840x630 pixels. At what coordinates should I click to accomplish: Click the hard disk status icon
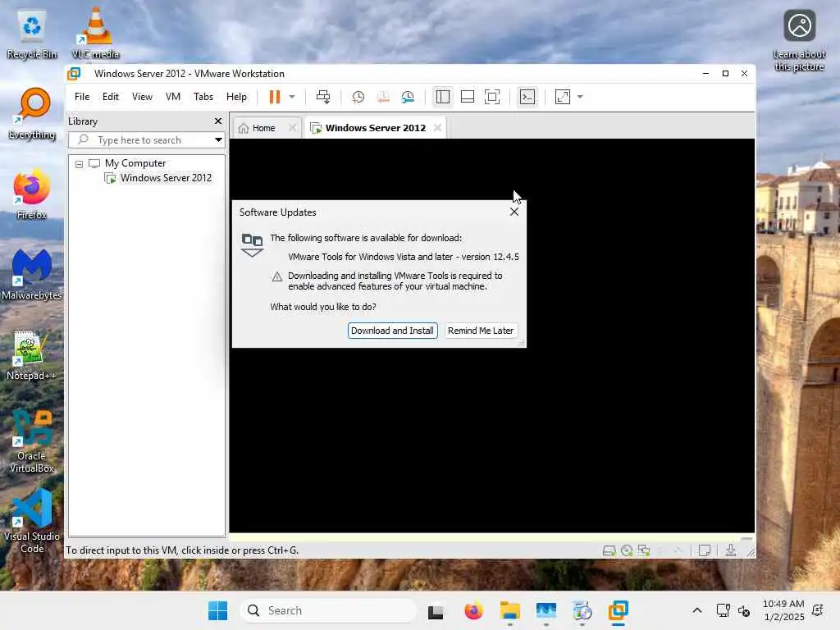(609, 550)
